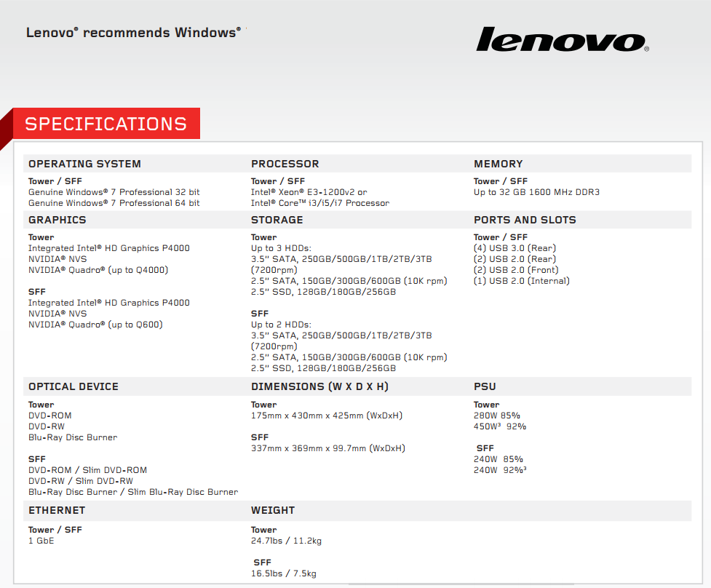711x588 pixels.
Task: Select 'DVD-ROM / Slim DVD-ROM' line
Action: (87, 470)
